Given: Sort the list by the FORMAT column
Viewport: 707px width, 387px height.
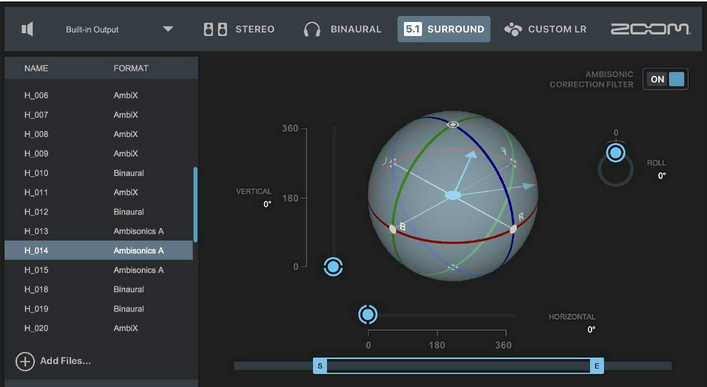Looking at the screenshot, I should pos(131,68).
